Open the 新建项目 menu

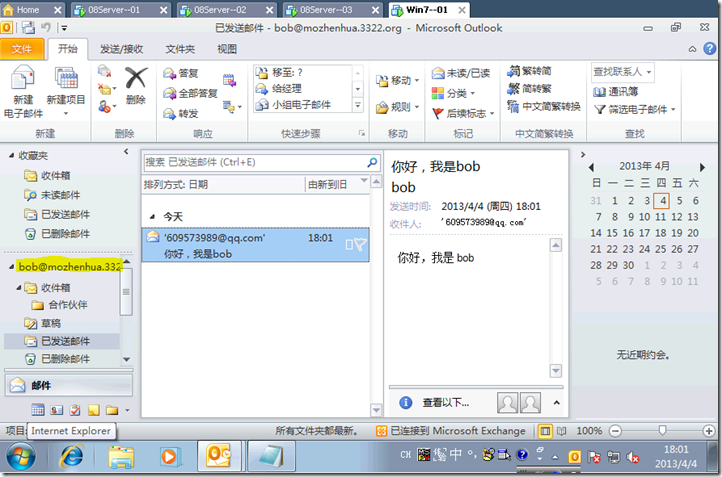pyautogui.click(x=66, y=92)
